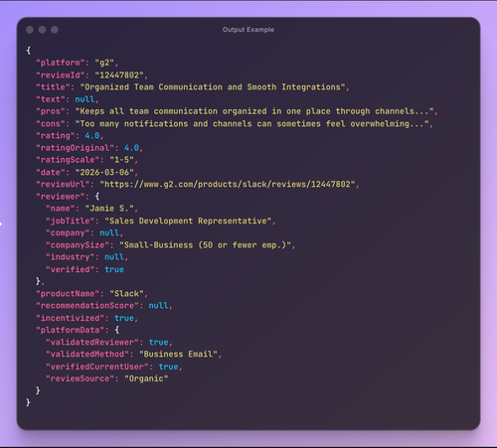The width and height of the screenshot is (497, 448).
Task: Select the Small-Business (50 or fewer emp.) string
Action: 206,245
